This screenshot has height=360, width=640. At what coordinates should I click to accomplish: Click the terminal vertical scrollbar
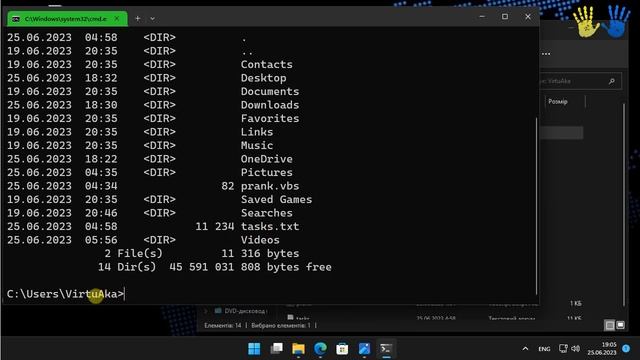(536, 206)
